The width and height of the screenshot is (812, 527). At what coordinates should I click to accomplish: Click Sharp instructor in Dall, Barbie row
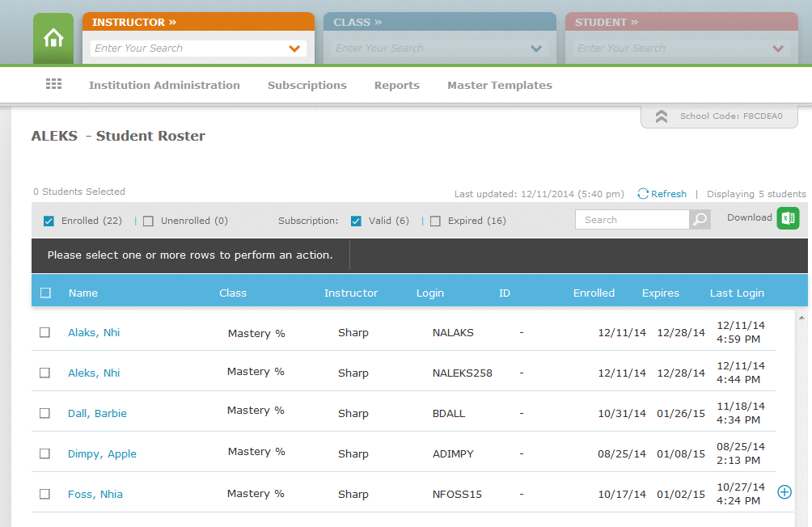coord(353,413)
